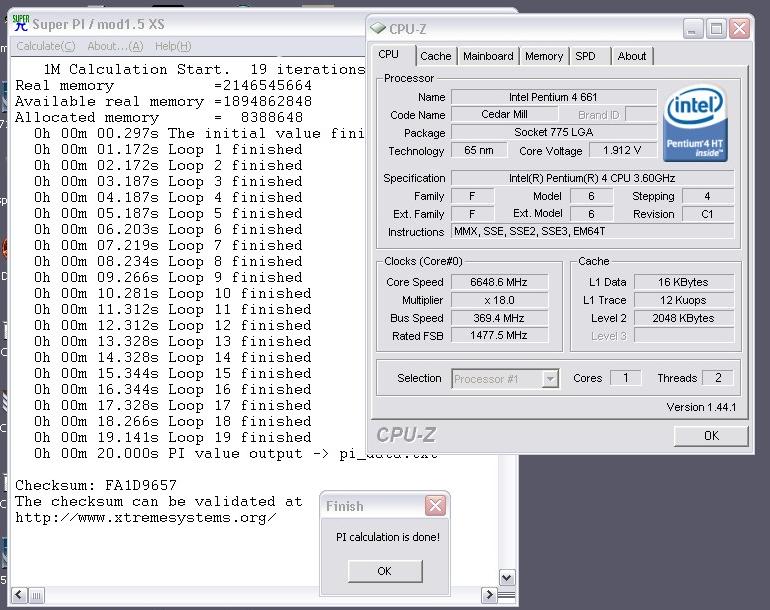Minimize the CPU-Z window
The image size is (770, 610).
pyautogui.click(x=693, y=29)
